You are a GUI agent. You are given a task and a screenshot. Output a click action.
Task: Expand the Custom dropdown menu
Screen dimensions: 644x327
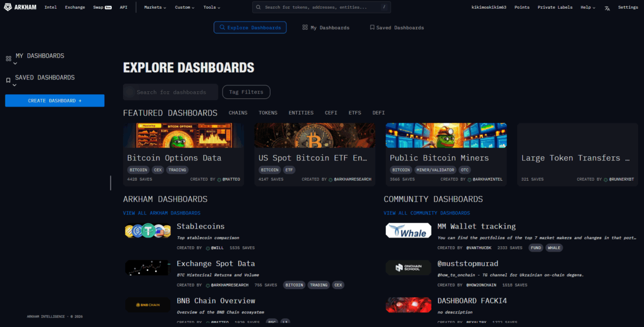point(184,8)
